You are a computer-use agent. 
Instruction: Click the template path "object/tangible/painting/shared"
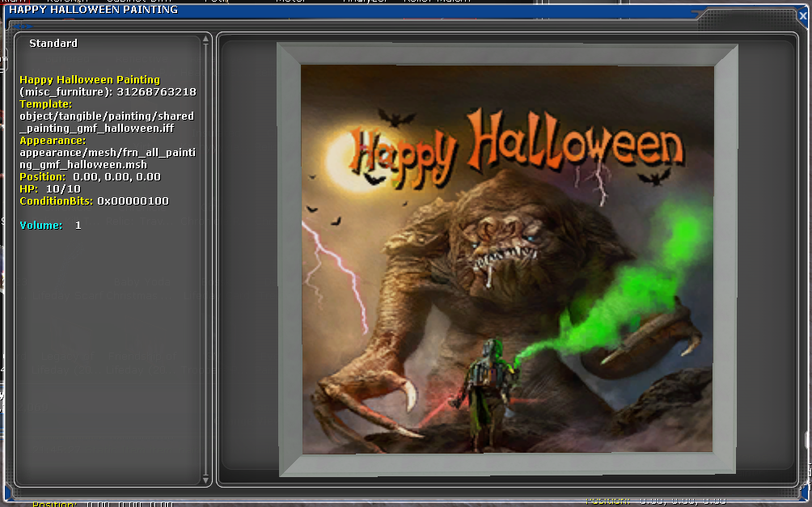(x=107, y=116)
